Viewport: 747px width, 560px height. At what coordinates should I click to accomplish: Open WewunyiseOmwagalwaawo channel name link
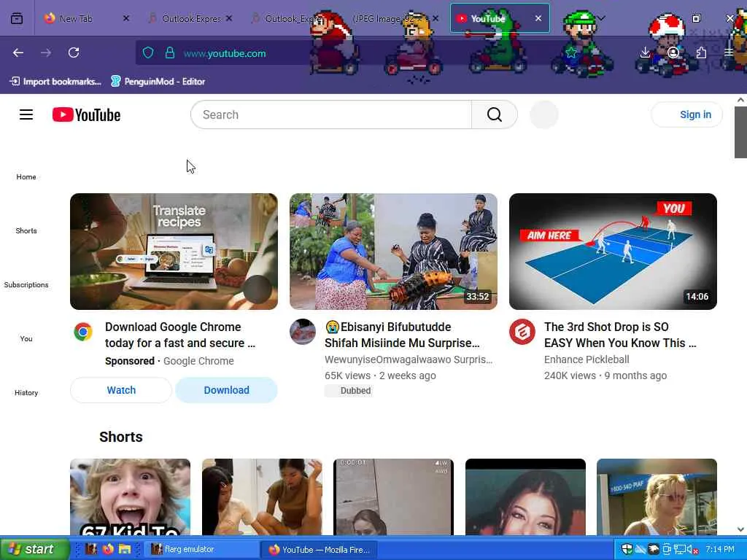(409, 359)
